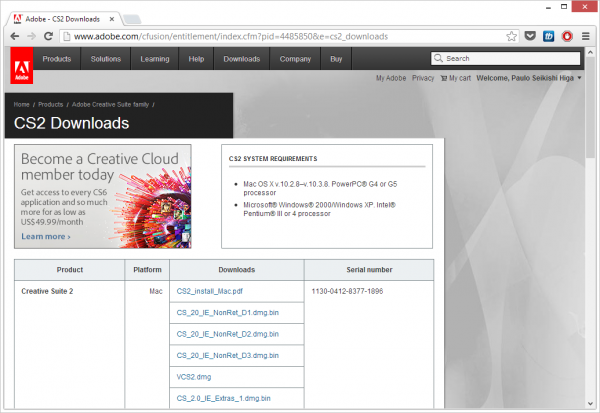
Task: Download CS2_install_Mac.pdf
Action: (210, 291)
